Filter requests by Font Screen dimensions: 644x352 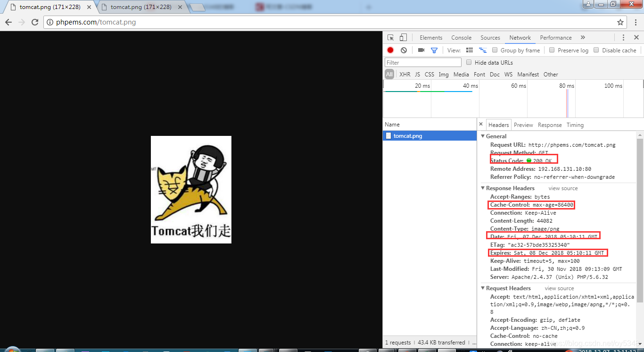[x=479, y=75]
